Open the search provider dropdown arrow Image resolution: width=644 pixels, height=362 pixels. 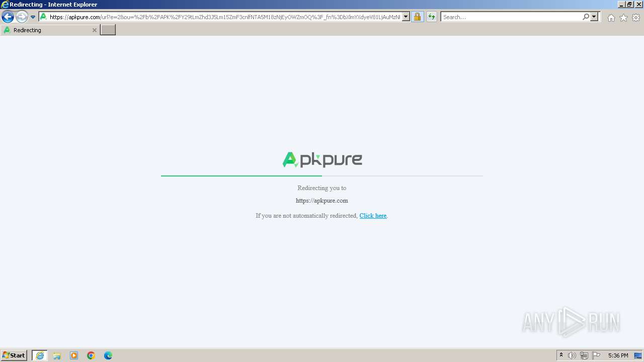coord(594,17)
